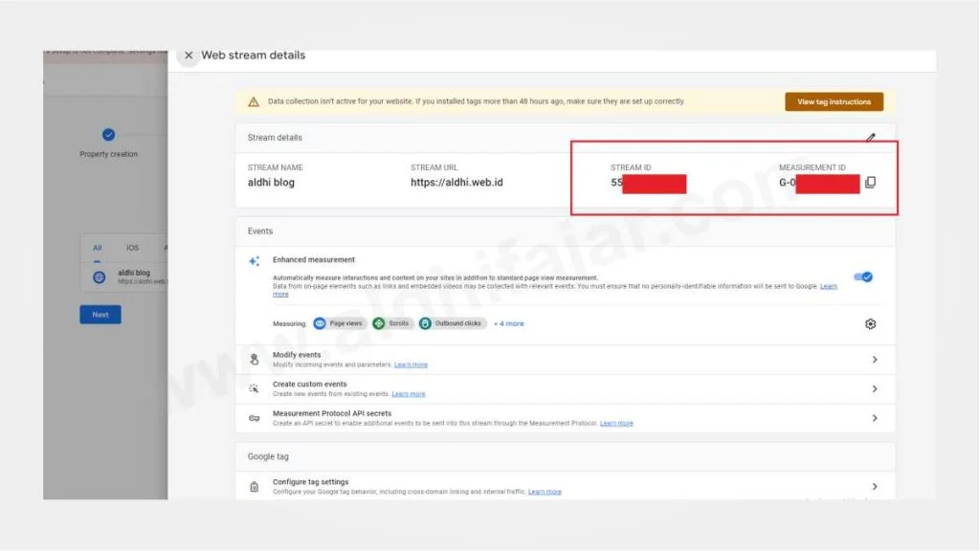Click the warning triangle icon
This screenshot has height=551, width=980.
(253, 101)
